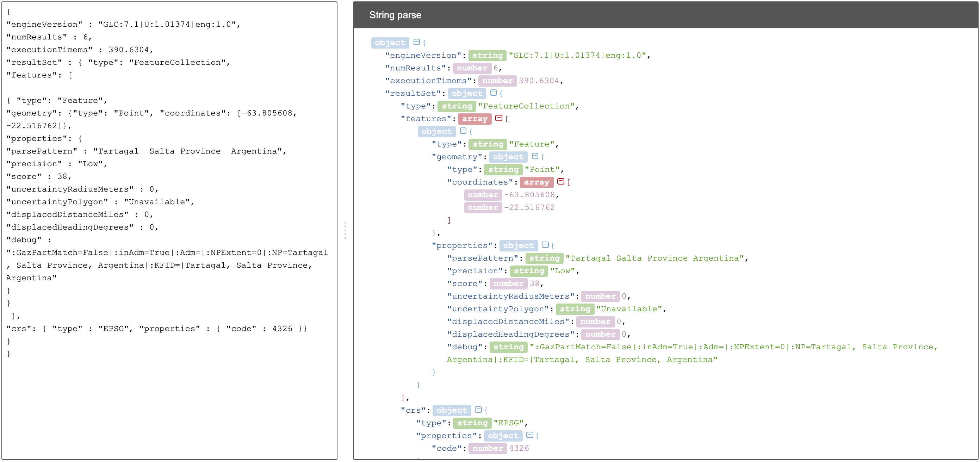Click the "Feature" string value in tree
The image size is (980, 462).
(532, 144)
